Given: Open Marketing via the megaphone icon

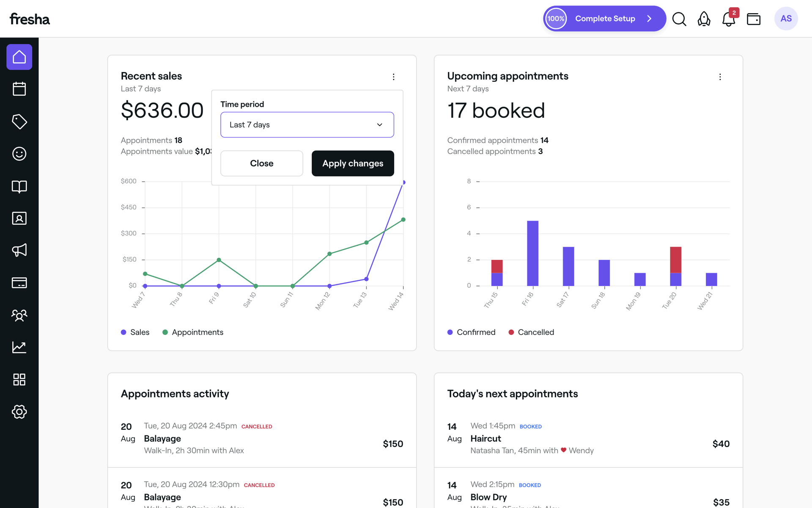Looking at the screenshot, I should 19,250.
